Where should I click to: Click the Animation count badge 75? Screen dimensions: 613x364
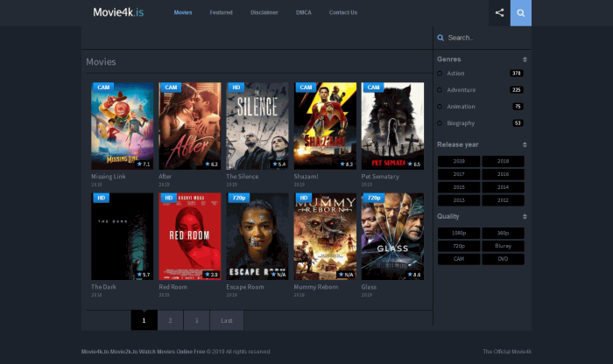pyautogui.click(x=518, y=107)
